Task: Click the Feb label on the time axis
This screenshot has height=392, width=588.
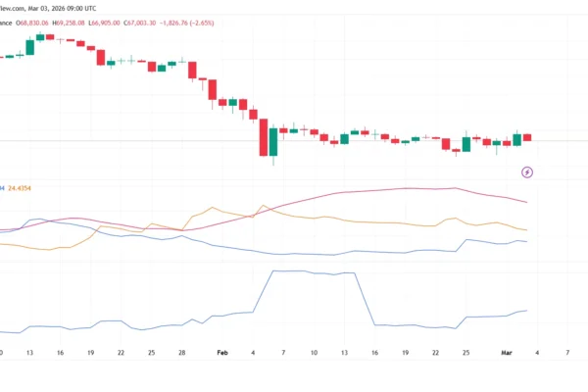Action: pyautogui.click(x=221, y=351)
